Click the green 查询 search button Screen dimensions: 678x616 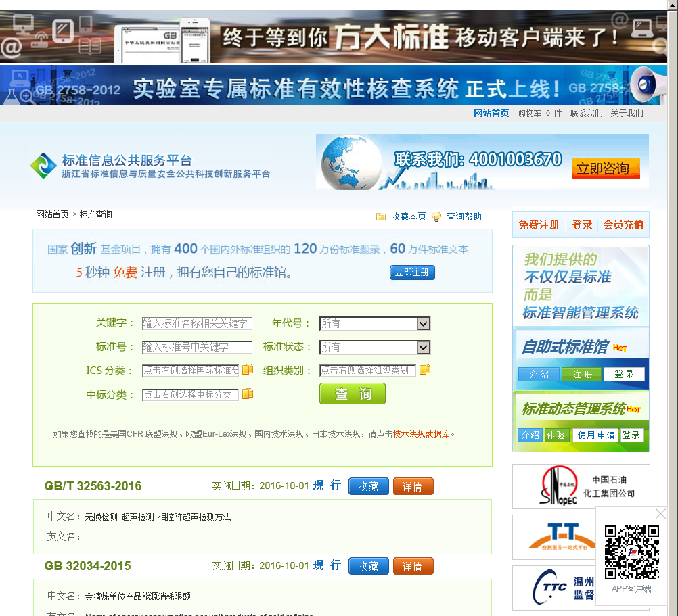353,394
